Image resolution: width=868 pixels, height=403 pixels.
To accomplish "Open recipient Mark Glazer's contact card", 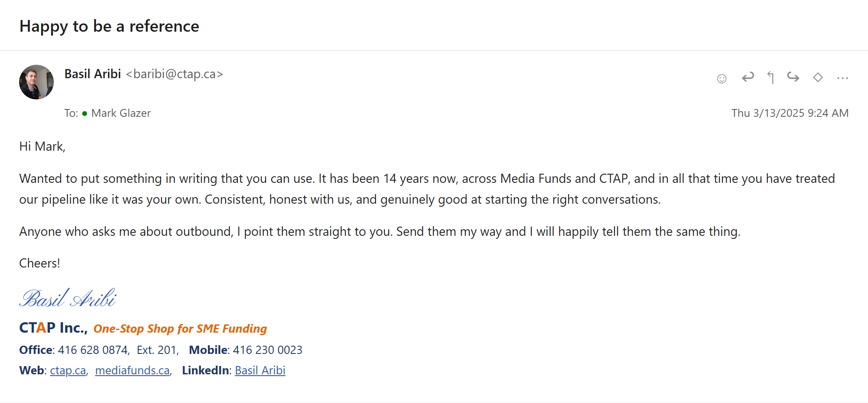I will click(x=121, y=113).
